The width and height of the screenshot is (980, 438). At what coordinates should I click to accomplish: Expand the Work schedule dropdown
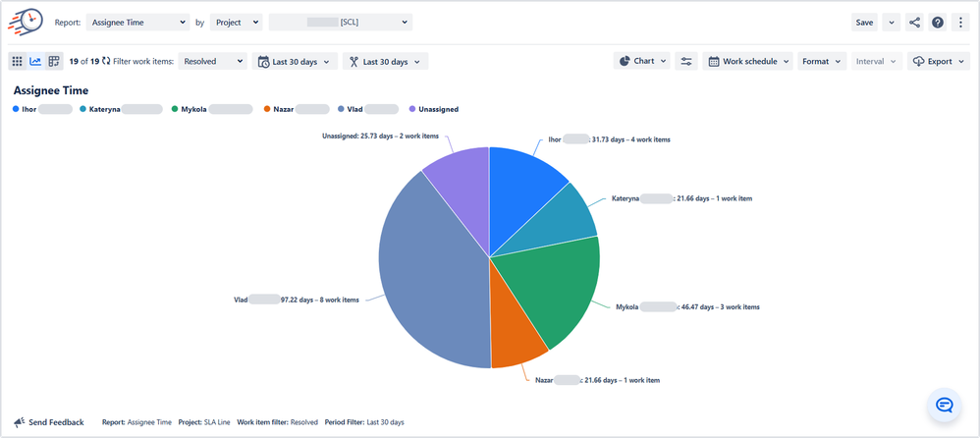pos(747,61)
